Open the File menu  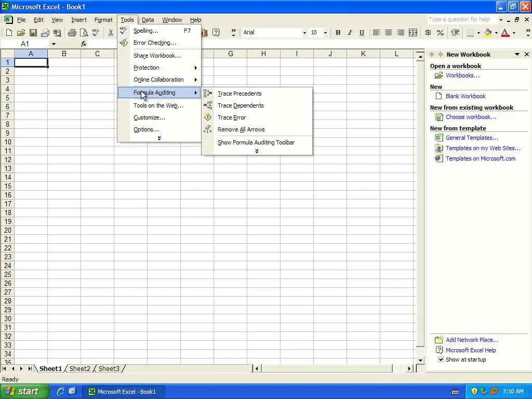pyautogui.click(x=21, y=20)
